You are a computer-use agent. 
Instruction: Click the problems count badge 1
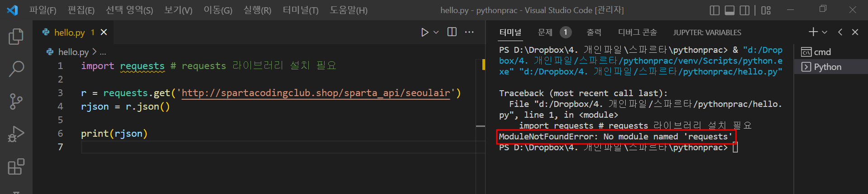click(566, 32)
